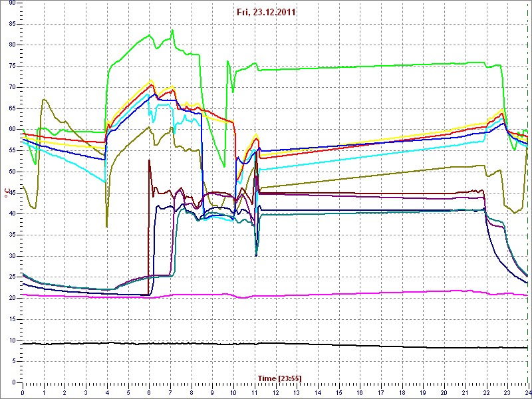
Task: Select the 75 value on the temperature axis
Action: 12,66
